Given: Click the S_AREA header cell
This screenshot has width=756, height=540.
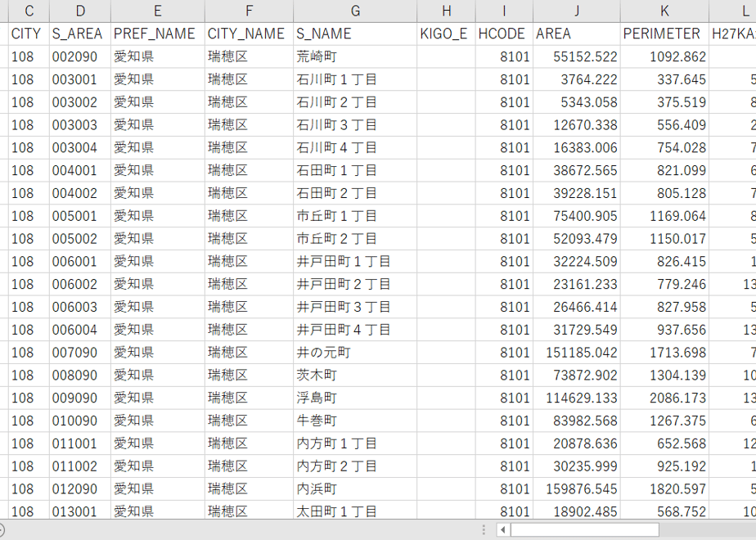Looking at the screenshot, I should point(80,34).
